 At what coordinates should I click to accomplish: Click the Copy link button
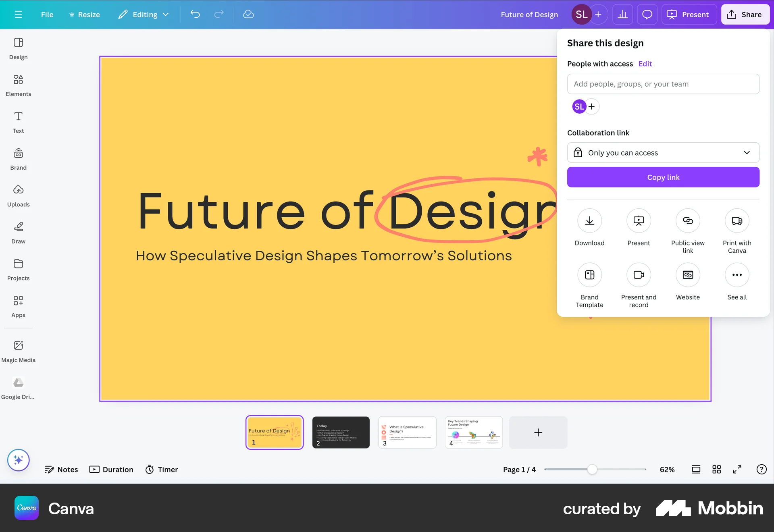663,177
